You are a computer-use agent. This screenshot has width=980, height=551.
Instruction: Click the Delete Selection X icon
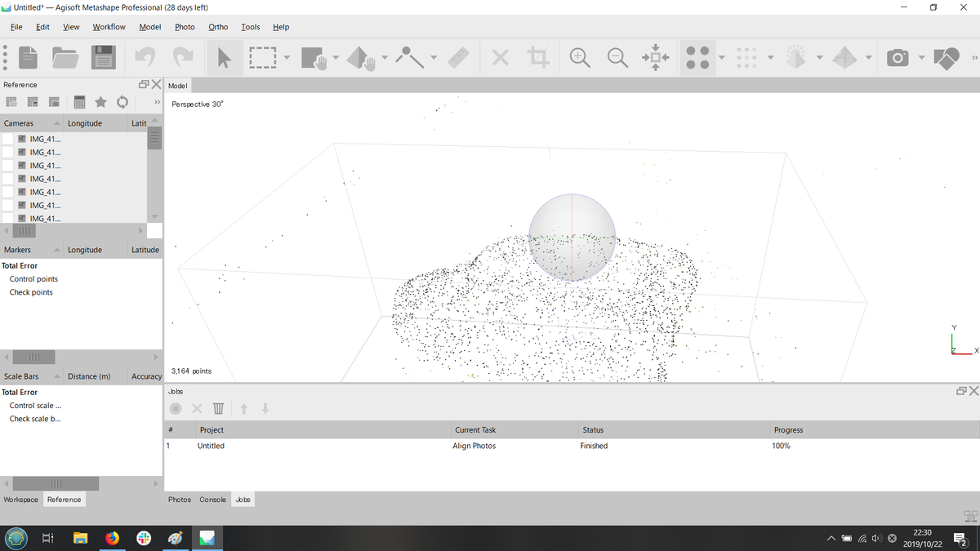(501, 57)
